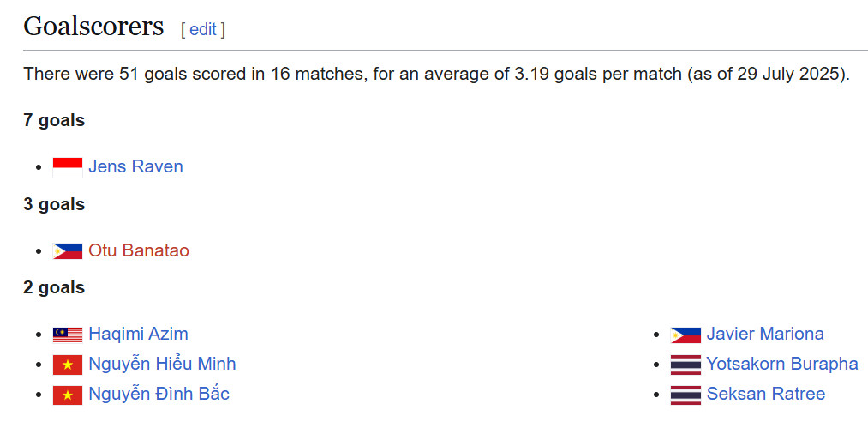
Task: Click the Indonesia flag next to Jens Raven
Action: (x=68, y=168)
